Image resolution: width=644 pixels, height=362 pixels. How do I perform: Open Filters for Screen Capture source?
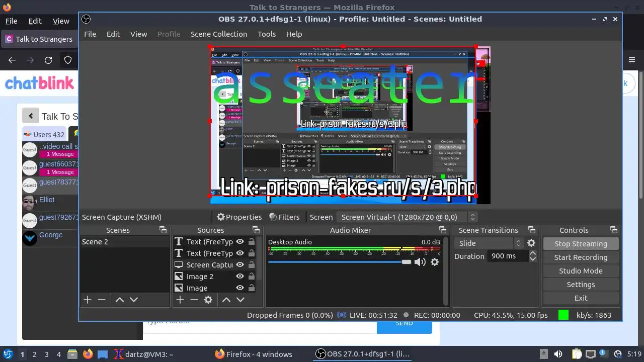[x=284, y=217]
